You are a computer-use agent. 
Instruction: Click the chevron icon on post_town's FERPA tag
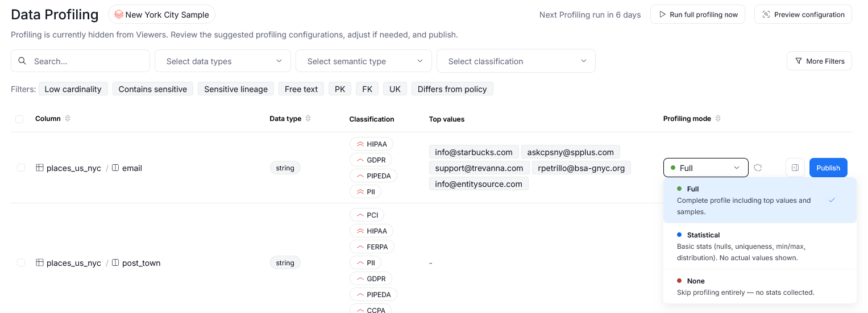point(360,247)
